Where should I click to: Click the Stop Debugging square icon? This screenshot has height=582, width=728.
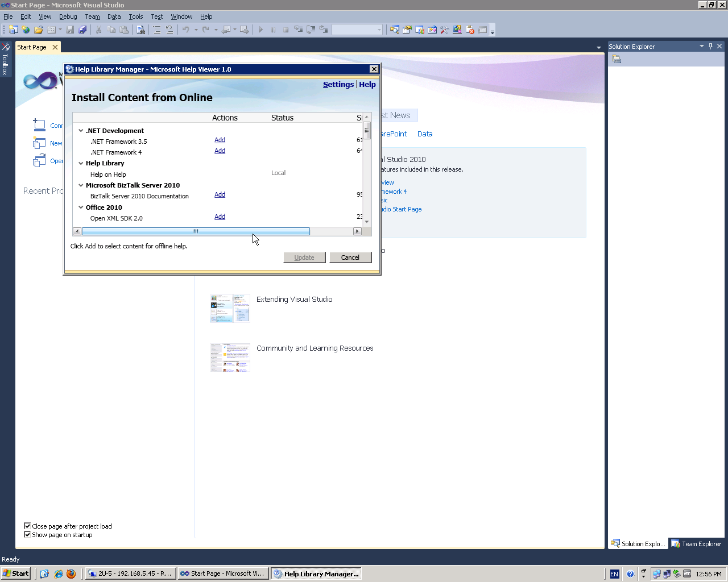click(x=286, y=30)
